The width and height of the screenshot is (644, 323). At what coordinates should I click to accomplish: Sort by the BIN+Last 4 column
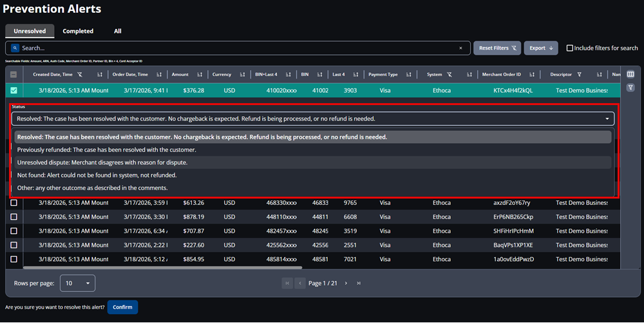pos(289,74)
